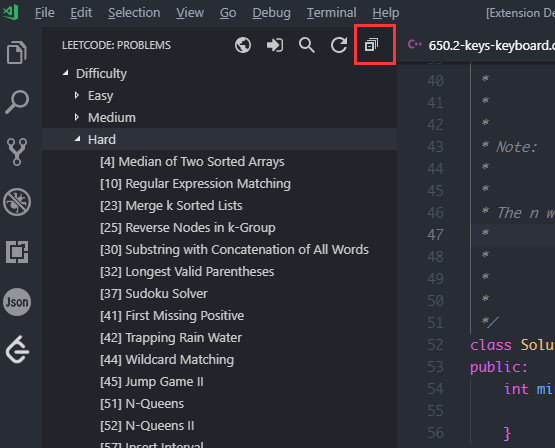Open problem [42] Trapping Rain Water
Screen dimensions: 555x448
(x=171, y=338)
